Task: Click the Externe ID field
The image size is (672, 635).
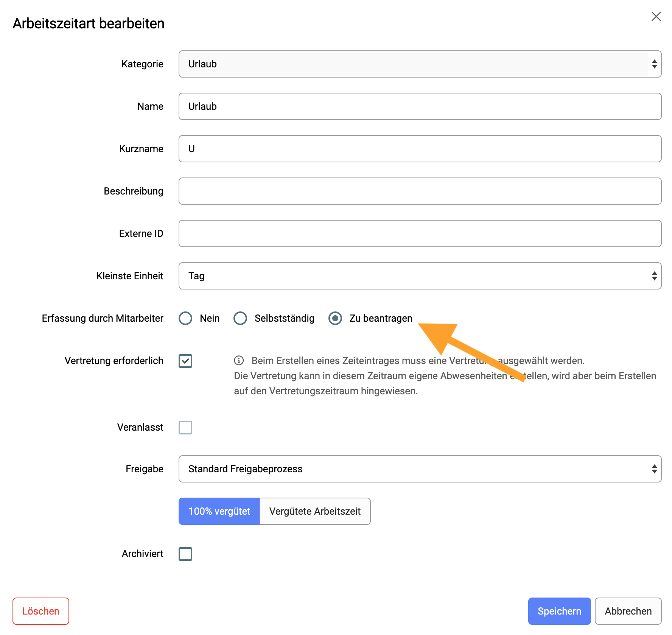Action: 420,233
